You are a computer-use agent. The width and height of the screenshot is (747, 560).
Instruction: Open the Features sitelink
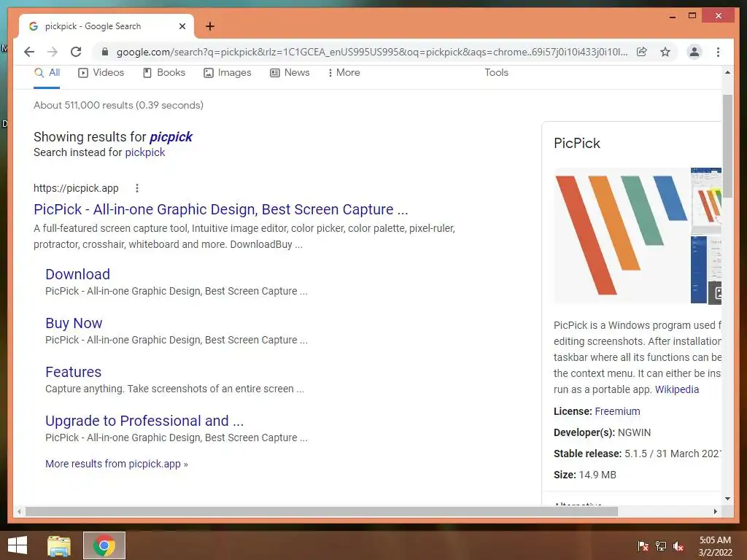(74, 372)
